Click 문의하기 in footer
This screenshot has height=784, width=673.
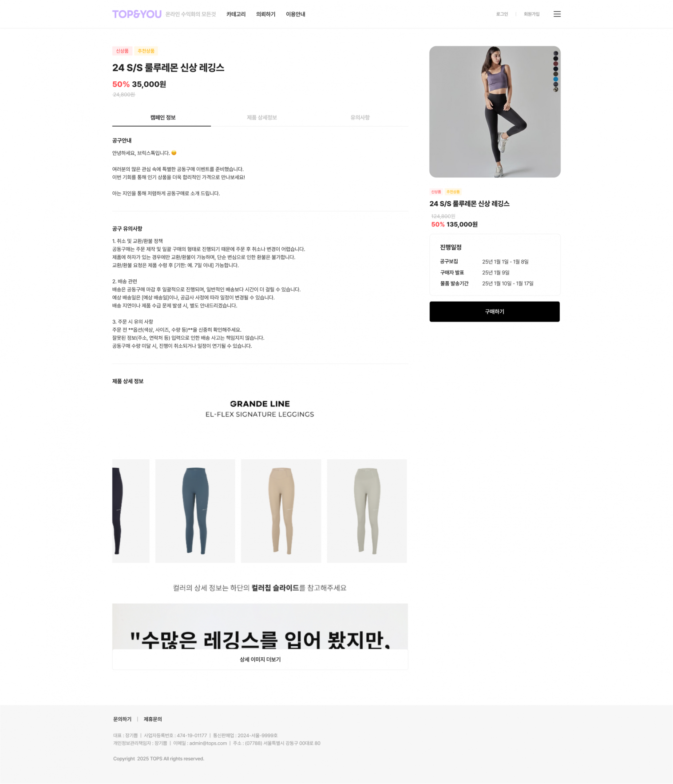(122, 719)
